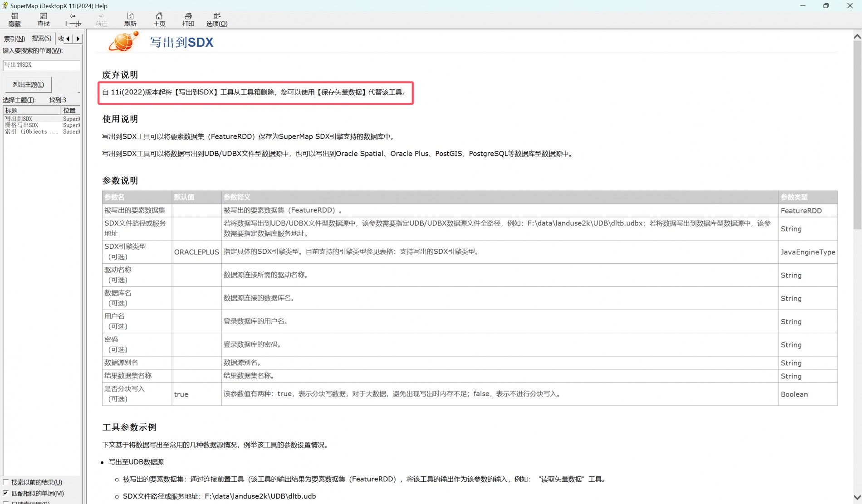Click the tab scroll right arrow
The width and height of the screenshot is (862, 504).
coord(78,39)
